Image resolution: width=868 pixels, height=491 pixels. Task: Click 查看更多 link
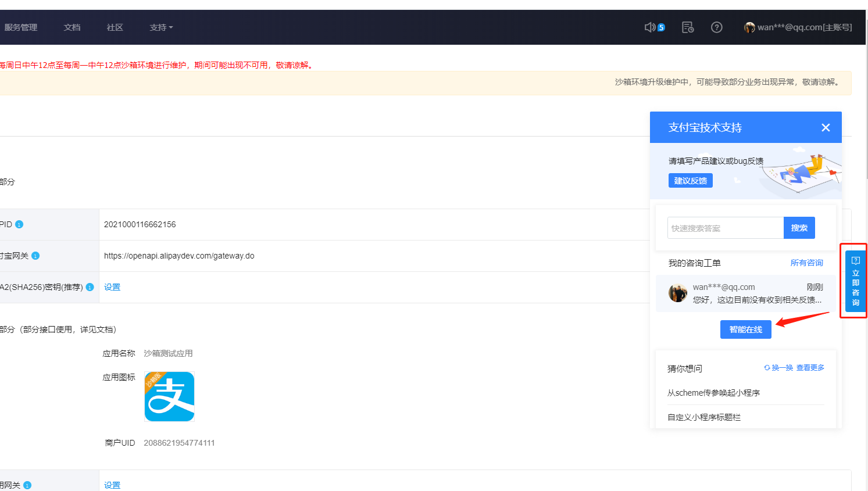tap(810, 368)
